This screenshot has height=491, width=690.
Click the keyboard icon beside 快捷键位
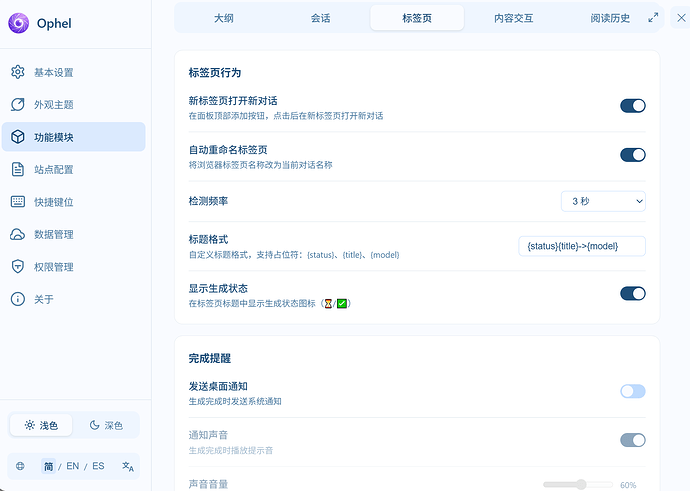pos(18,202)
